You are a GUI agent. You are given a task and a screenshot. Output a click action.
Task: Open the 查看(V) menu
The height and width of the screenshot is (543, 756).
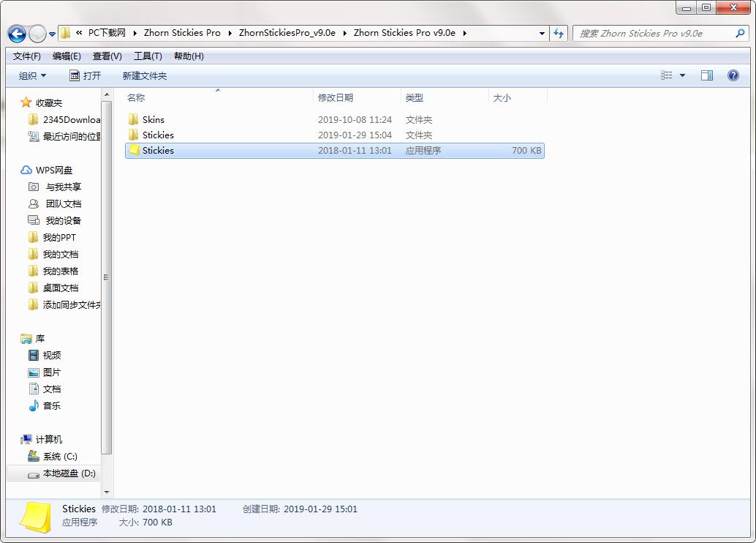coord(107,56)
